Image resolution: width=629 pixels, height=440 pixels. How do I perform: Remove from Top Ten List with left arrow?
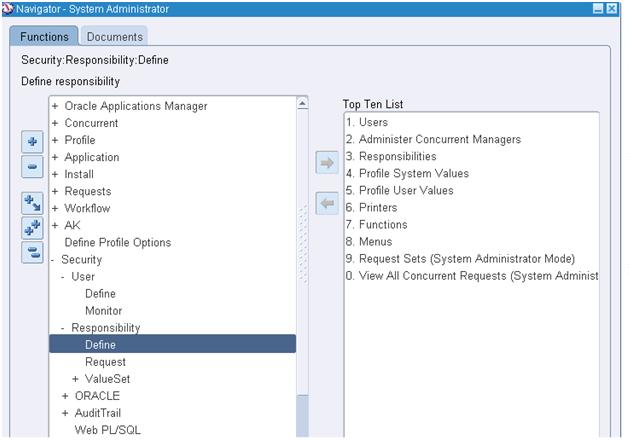pos(327,203)
